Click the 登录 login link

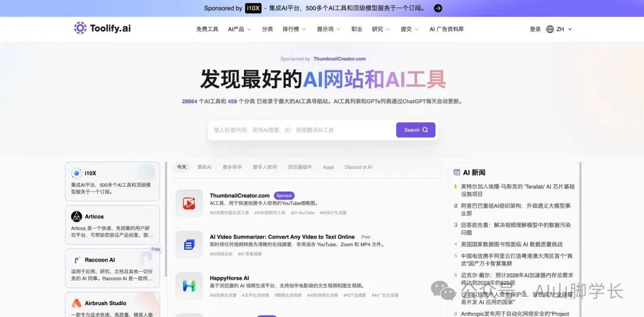pyautogui.click(x=535, y=29)
